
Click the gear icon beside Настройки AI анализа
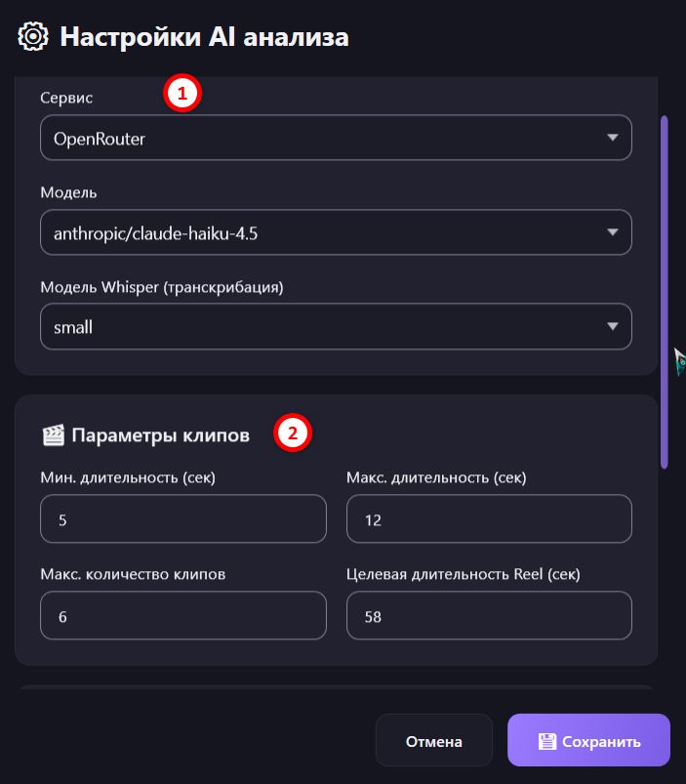(x=33, y=36)
